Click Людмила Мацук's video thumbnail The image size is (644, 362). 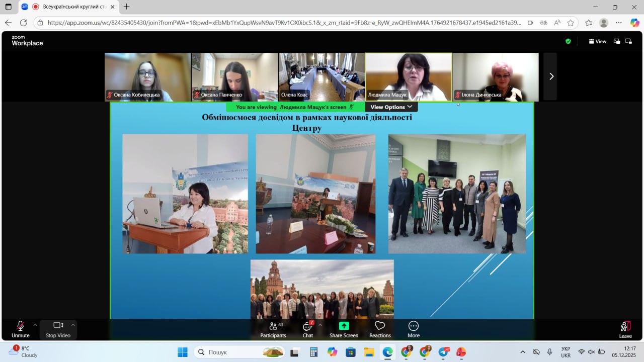point(408,76)
